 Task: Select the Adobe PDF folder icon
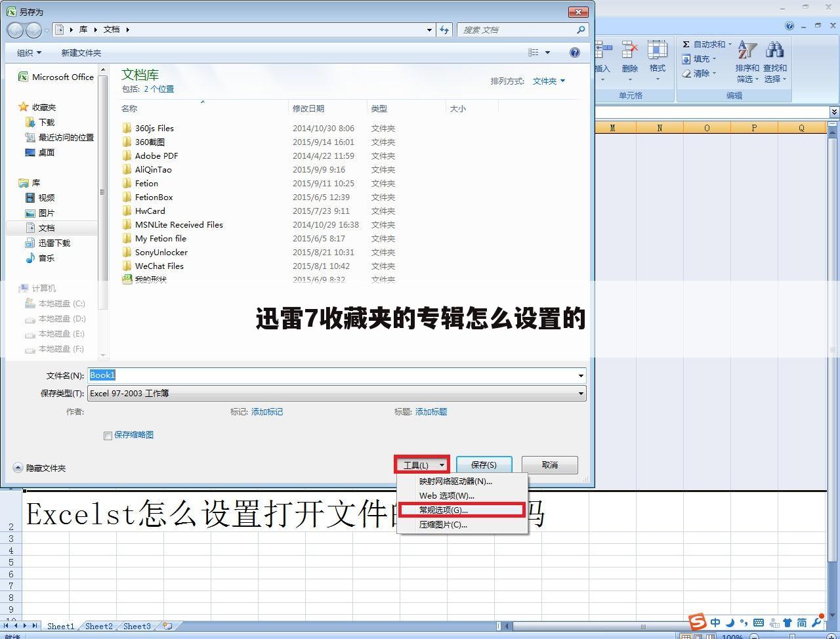click(x=127, y=155)
